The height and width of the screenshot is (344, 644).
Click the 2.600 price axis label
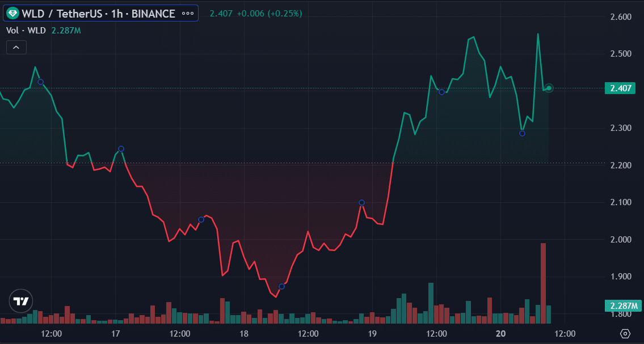click(621, 17)
